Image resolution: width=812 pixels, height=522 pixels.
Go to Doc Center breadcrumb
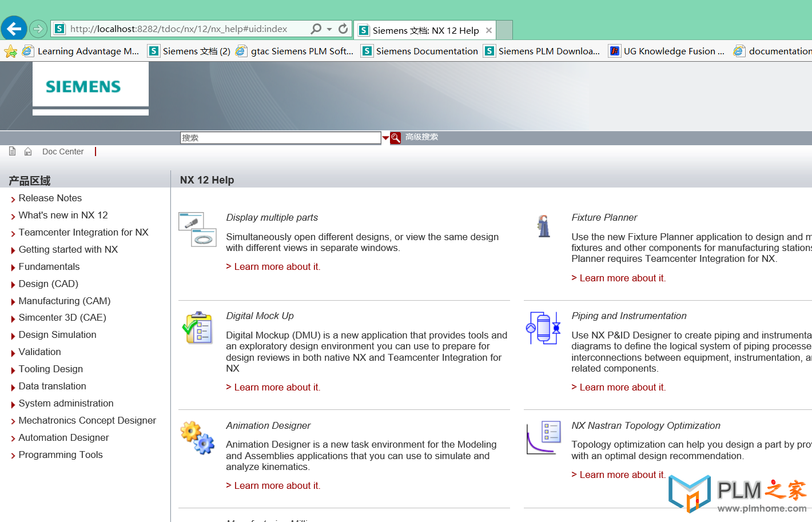pos(63,152)
